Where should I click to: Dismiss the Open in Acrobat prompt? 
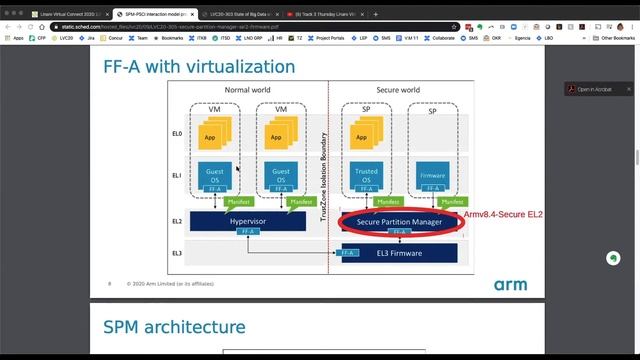pos(629,89)
